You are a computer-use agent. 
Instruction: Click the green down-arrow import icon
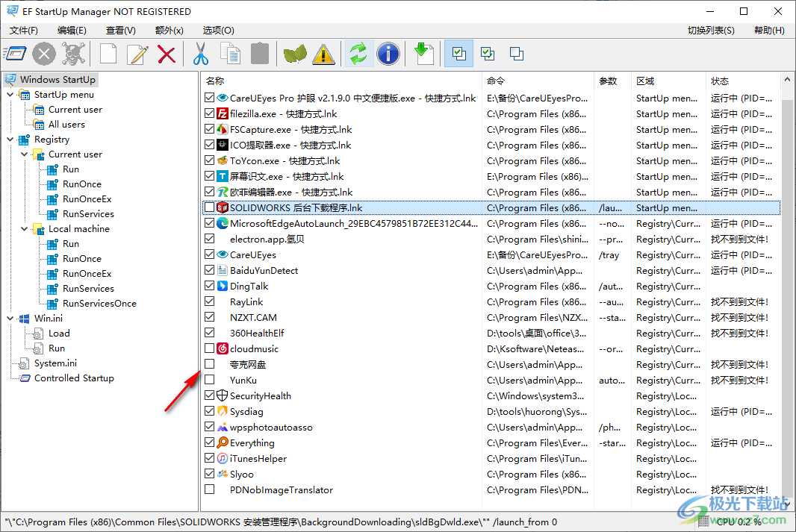424,54
